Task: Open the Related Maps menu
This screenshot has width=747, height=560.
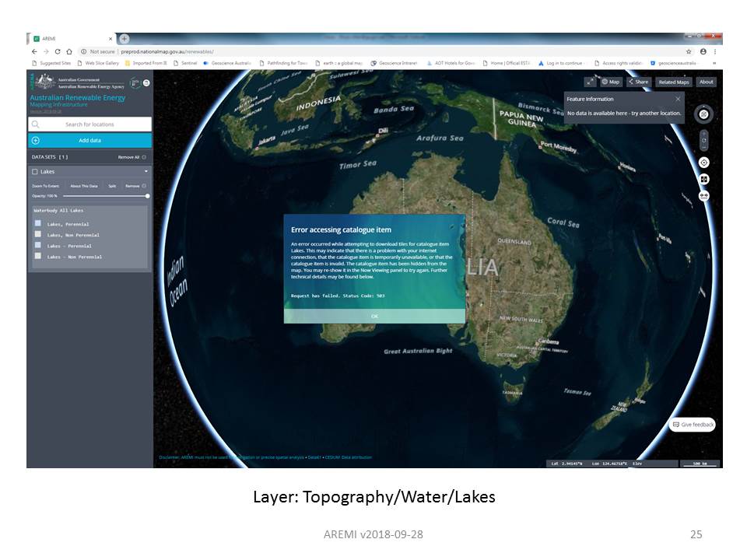Action: click(x=674, y=82)
